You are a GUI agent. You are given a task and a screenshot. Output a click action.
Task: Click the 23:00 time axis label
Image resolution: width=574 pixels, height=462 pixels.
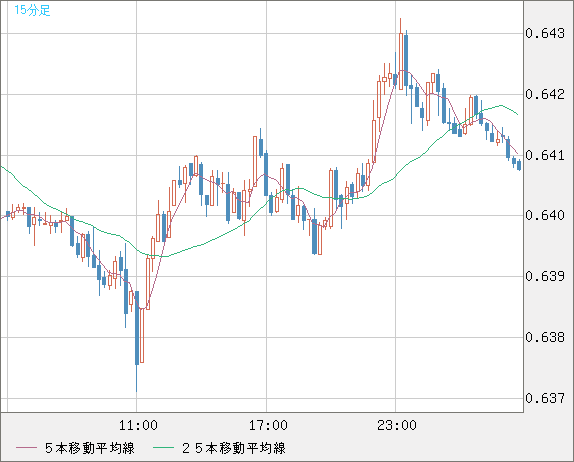[x=397, y=425]
